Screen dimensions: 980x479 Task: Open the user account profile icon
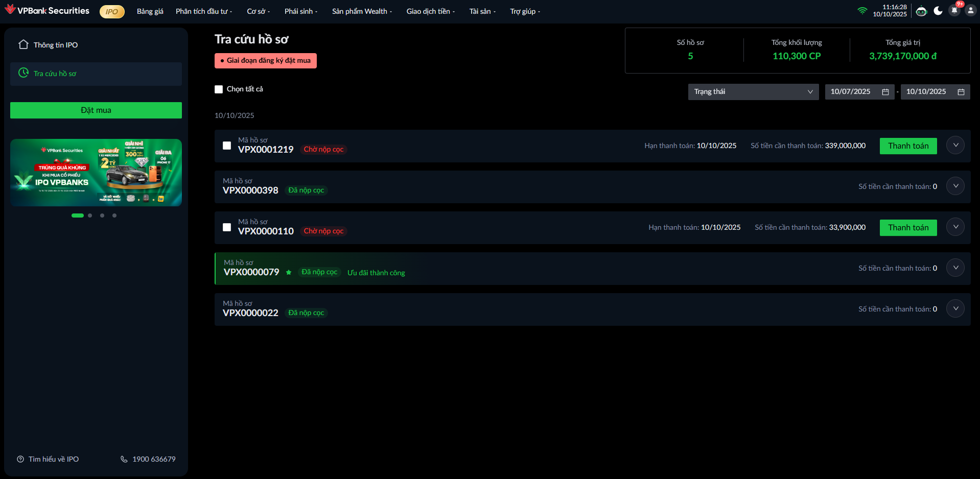[971, 11]
